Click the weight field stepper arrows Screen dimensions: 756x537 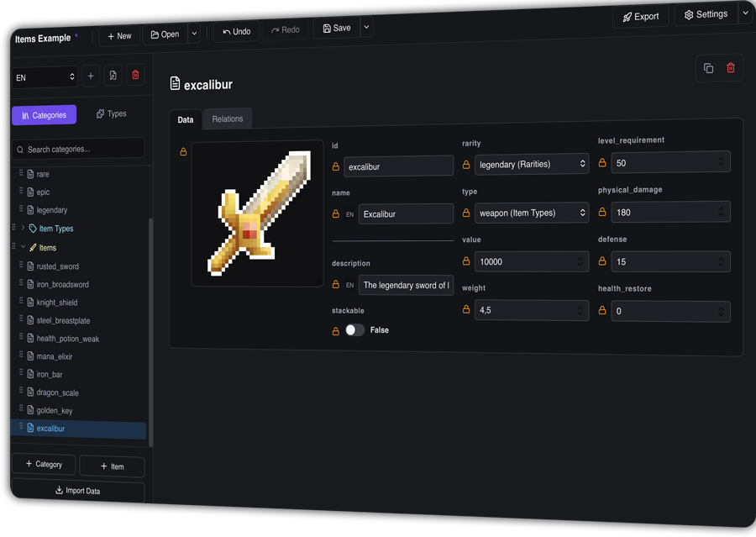580,310
